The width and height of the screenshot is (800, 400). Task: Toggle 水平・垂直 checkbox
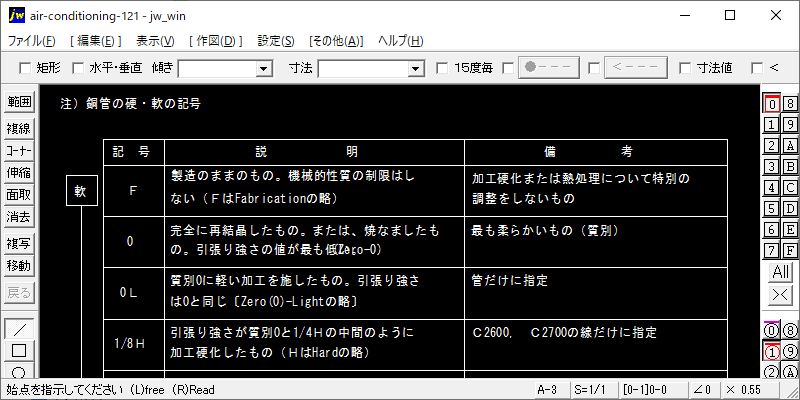78,68
